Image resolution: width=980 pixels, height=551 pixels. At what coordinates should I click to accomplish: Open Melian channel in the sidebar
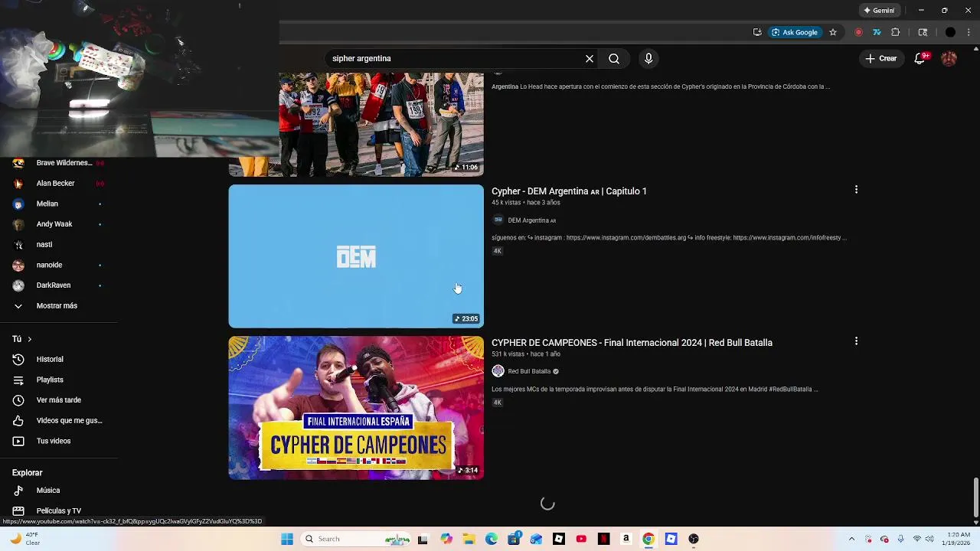[58, 204]
